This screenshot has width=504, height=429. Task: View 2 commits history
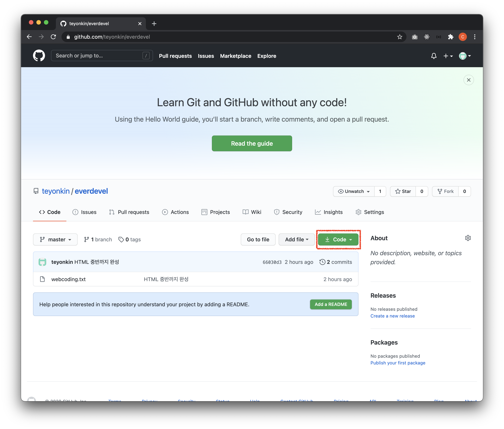pos(336,262)
